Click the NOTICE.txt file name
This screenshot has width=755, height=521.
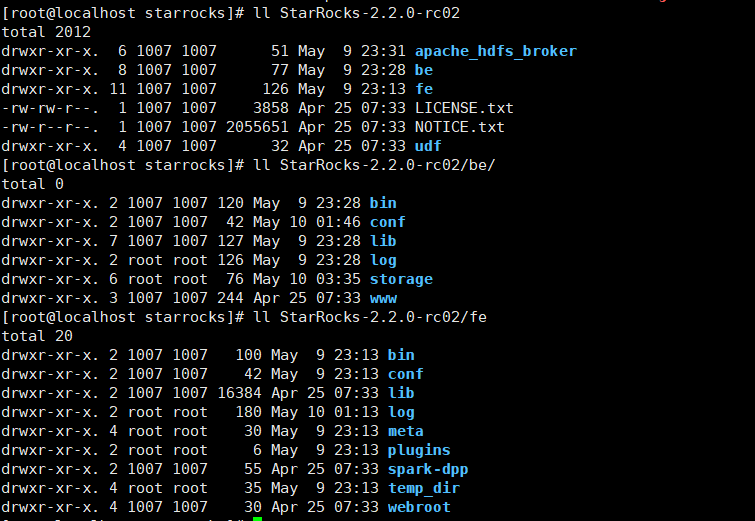[x=459, y=127]
